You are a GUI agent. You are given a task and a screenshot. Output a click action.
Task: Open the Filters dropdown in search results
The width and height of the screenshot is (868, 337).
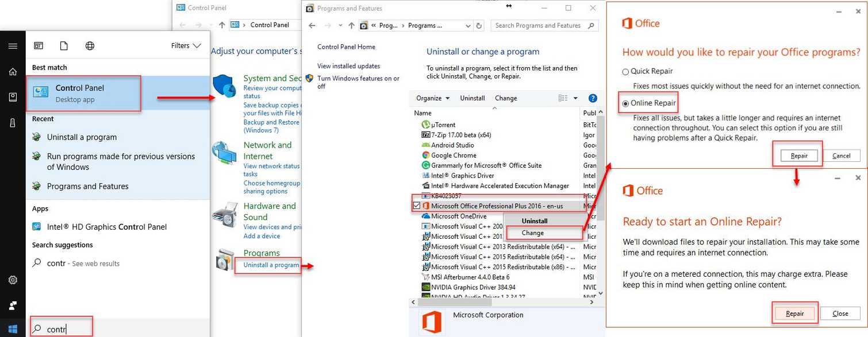click(186, 45)
